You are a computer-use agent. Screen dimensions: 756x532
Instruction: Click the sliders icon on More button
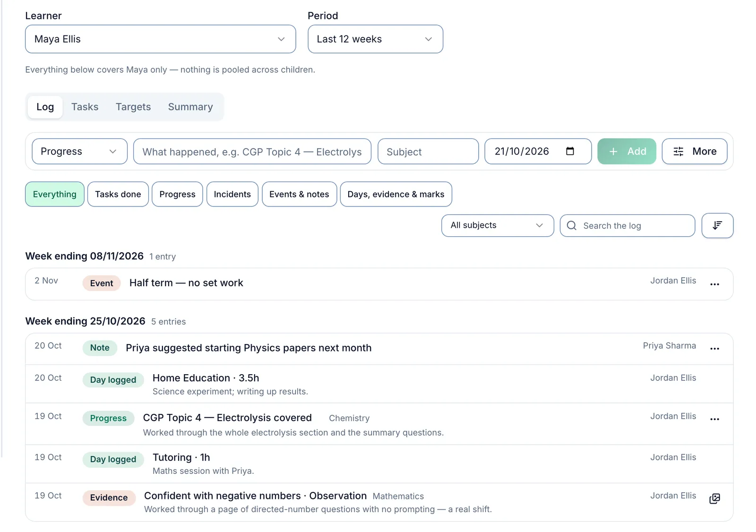[x=678, y=151]
